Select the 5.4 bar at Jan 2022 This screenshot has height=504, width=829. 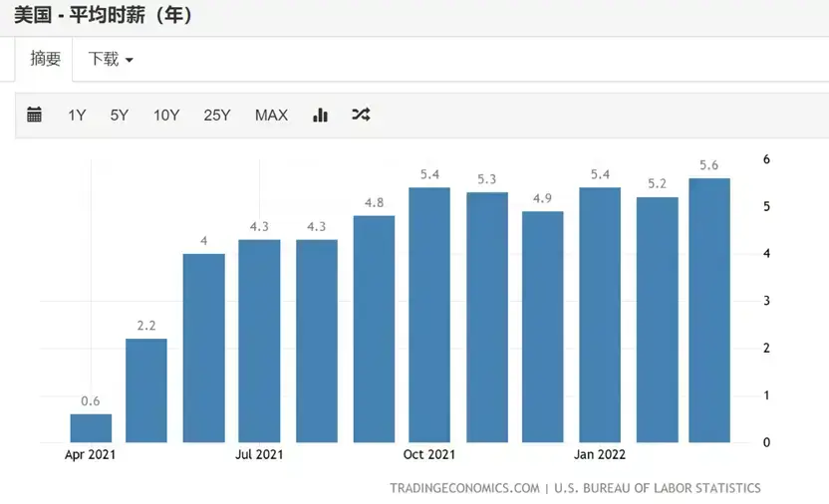tap(600, 315)
